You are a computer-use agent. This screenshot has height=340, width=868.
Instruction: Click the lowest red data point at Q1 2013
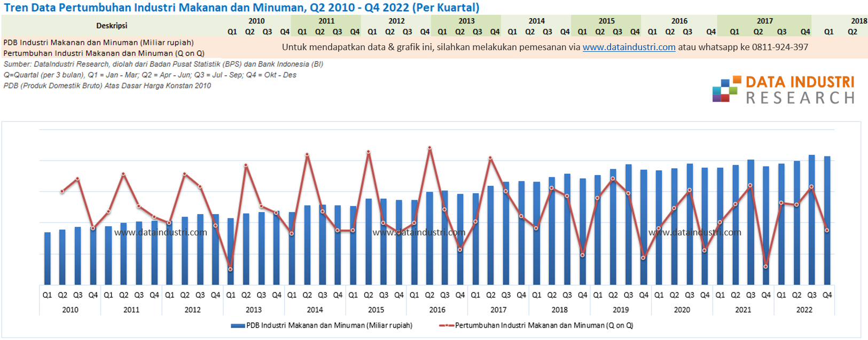coord(230,269)
